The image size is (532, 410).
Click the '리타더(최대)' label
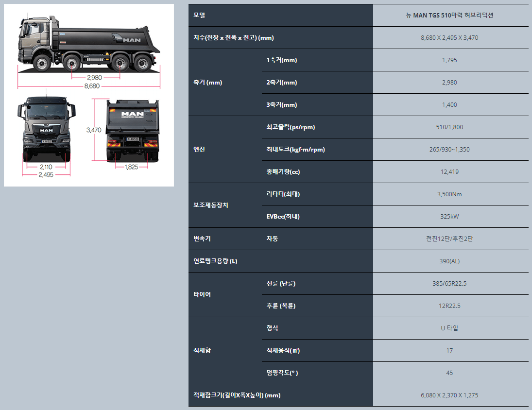point(283,194)
